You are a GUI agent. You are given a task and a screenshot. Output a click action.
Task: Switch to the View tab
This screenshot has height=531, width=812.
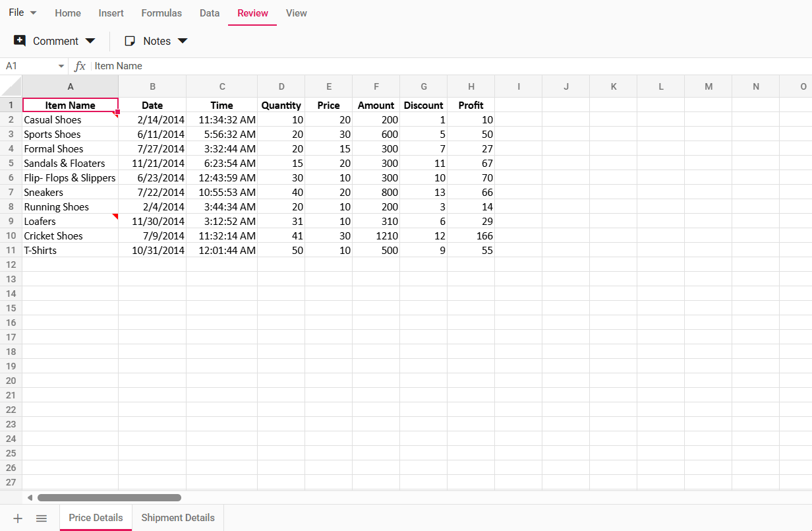coord(296,13)
